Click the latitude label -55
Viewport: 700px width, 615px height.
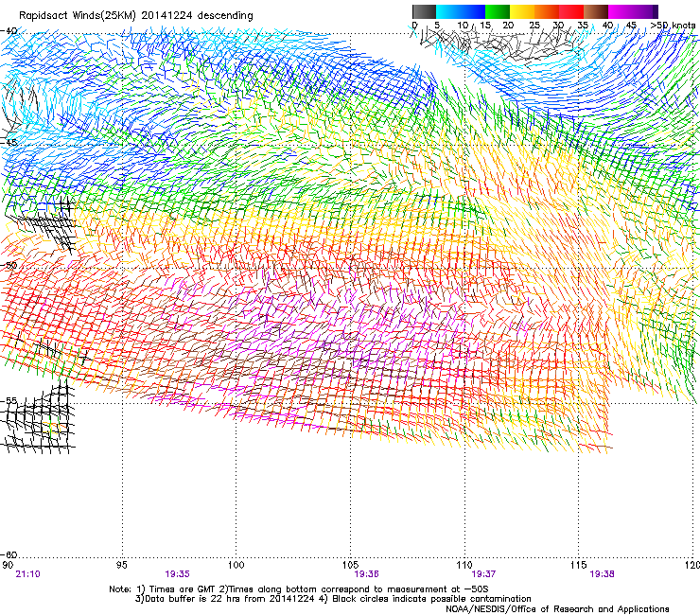9,400
